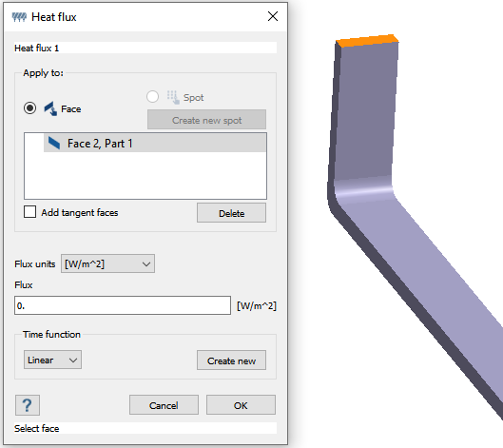Expand the Linear time function dropdown
This screenshot has width=503, height=448.
point(52,360)
